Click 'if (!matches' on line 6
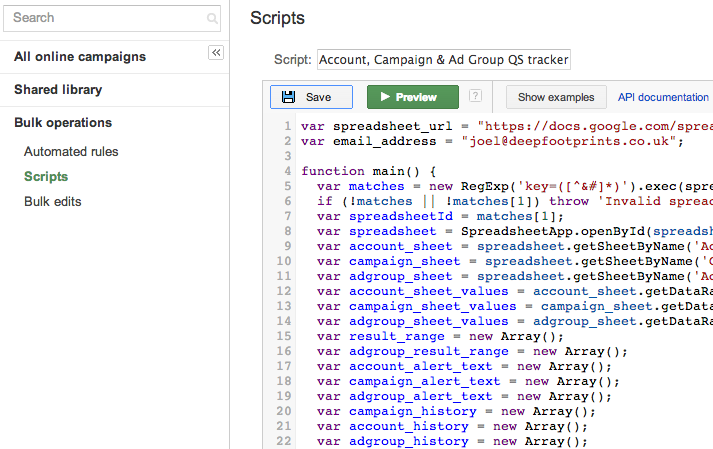This screenshot has width=713, height=449. tap(365, 201)
